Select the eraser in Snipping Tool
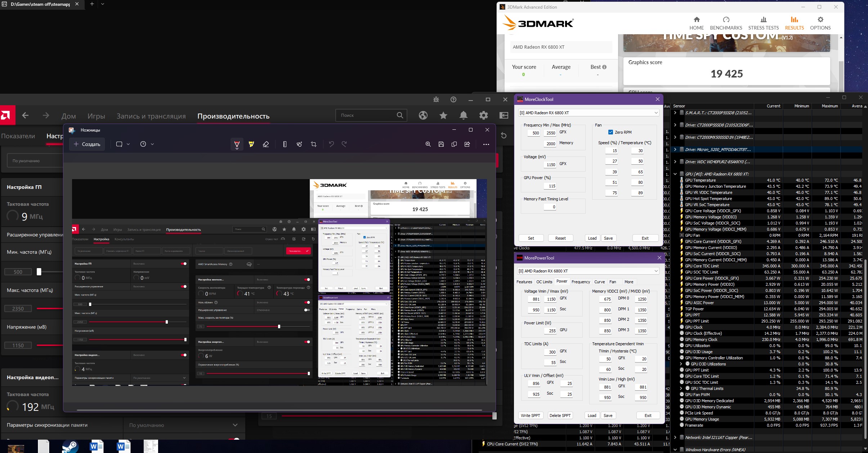 (266, 144)
